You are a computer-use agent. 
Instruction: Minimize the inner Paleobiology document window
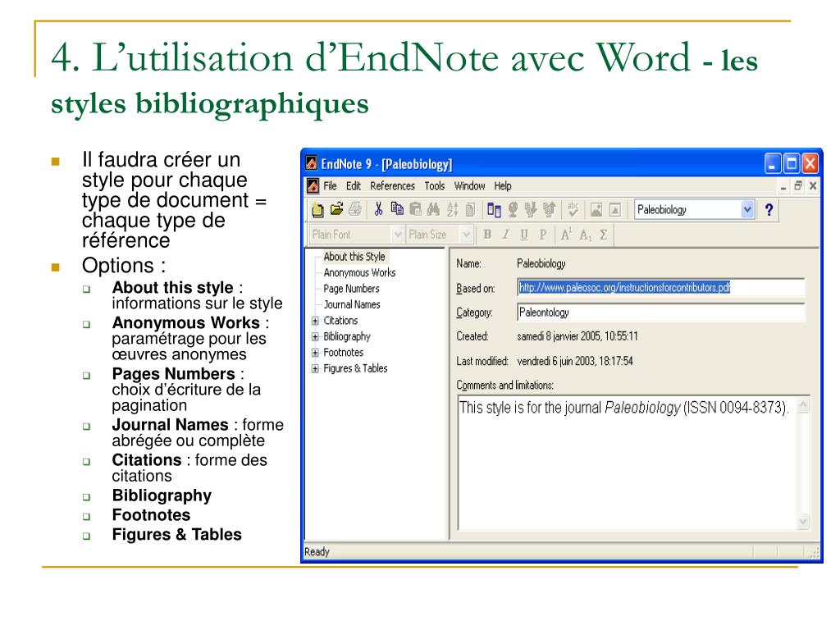tap(783, 186)
